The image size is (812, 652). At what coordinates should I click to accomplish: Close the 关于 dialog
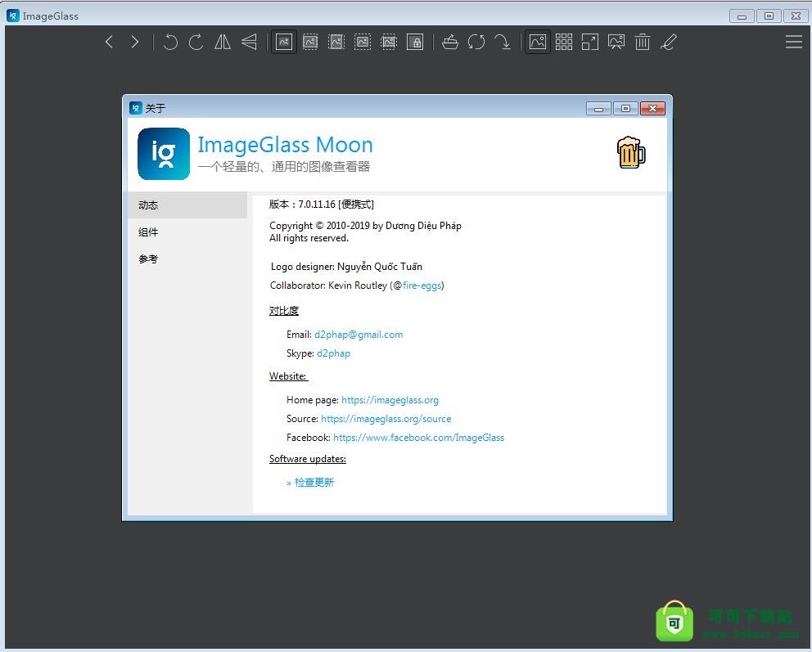pyautogui.click(x=652, y=108)
